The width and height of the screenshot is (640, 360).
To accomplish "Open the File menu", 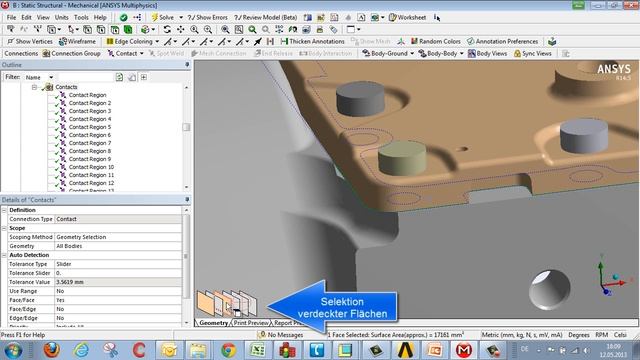I will click(11, 18).
